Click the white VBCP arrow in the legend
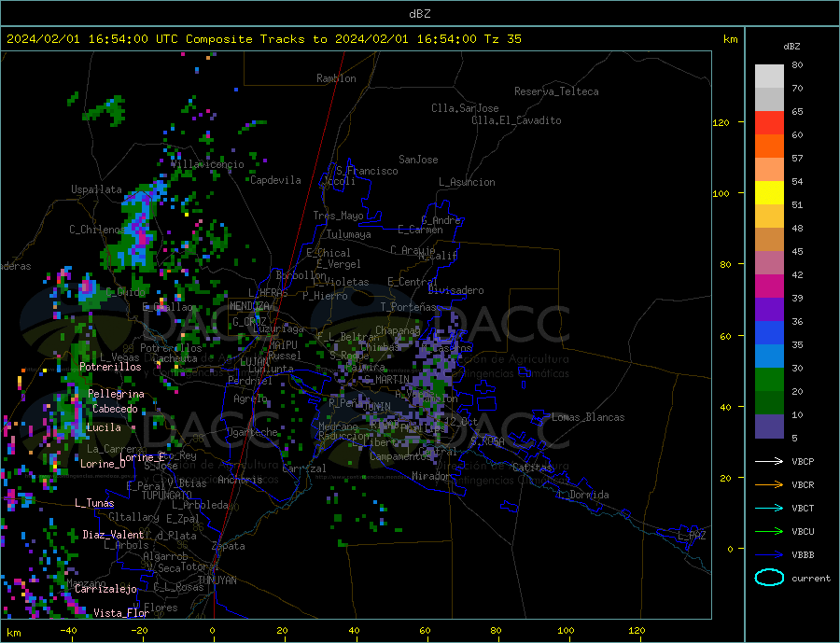Screen dimensions: 840x643 (x=769, y=461)
